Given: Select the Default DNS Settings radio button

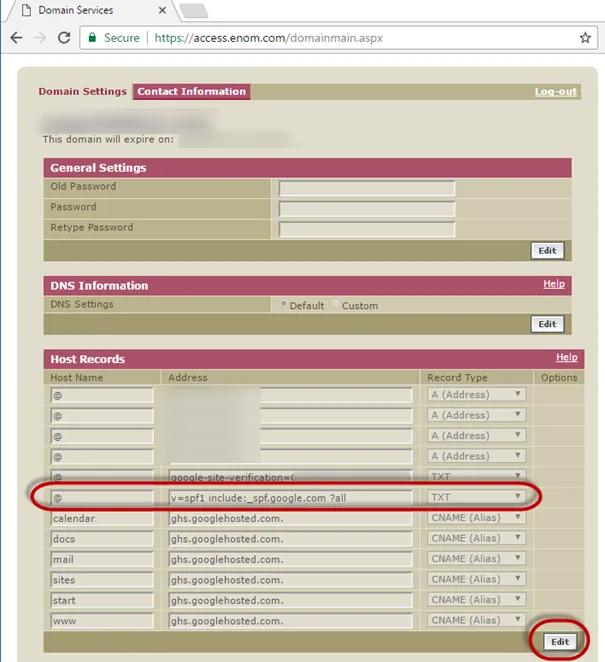Looking at the screenshot, I should (284, 305).
